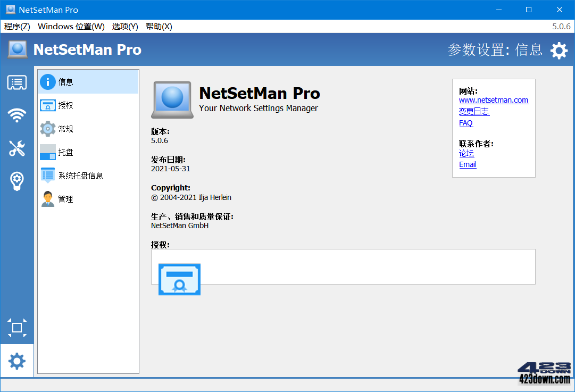Click the gear icon next to 参数设置 header
This screenshot has height=392, width=575.
(x=558, y=50)
